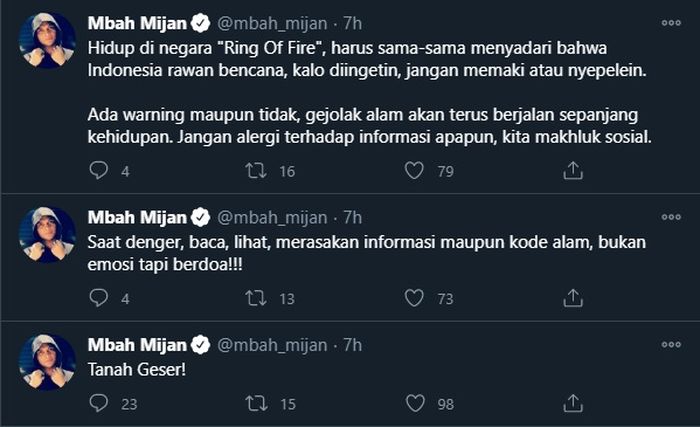
Task: Share the "Ring Of Fire" tweet
Action: coord(573,171)
